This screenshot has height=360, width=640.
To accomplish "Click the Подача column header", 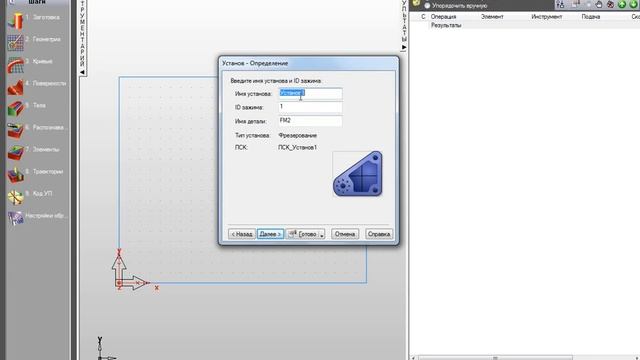I will [x=591, y=17].
